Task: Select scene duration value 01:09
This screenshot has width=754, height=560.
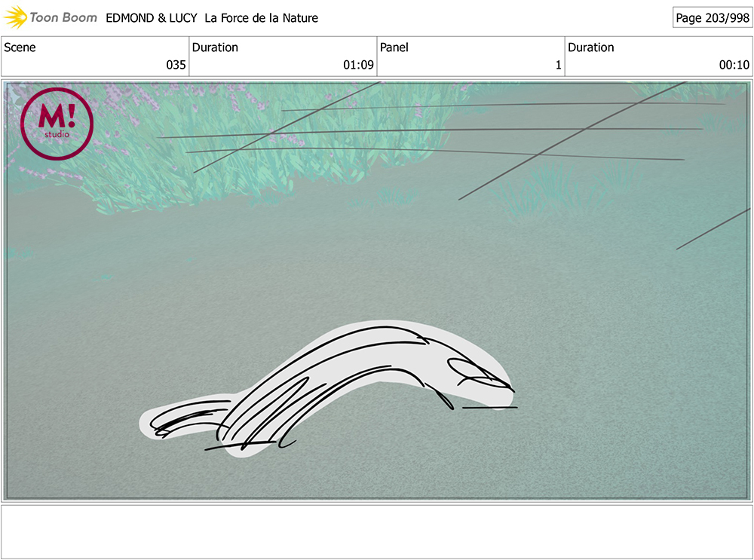Action: coord(358,65)
